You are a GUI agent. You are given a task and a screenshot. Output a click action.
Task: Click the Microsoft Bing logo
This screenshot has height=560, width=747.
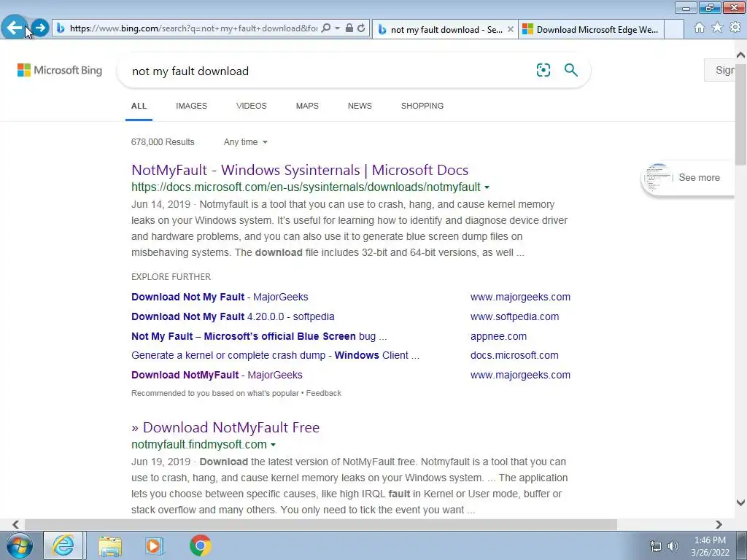coord(60,71)
